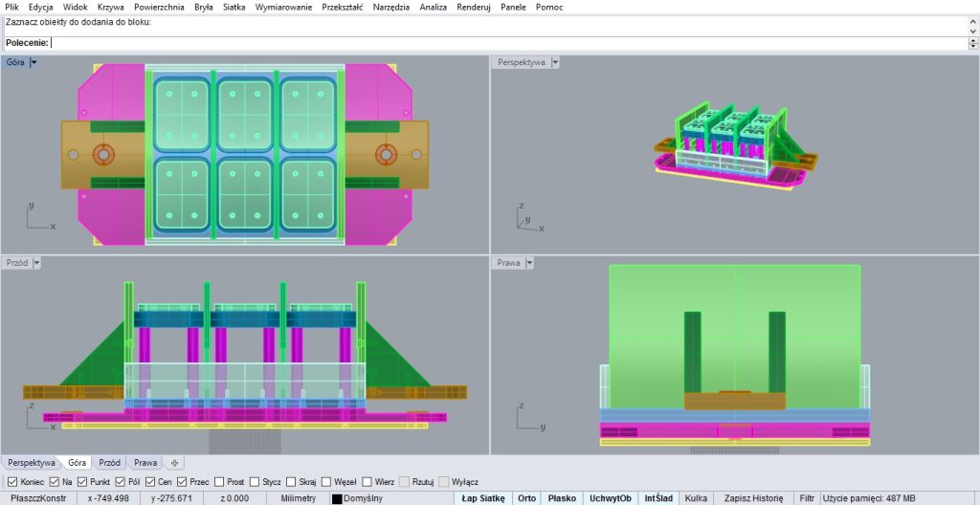Click the x -749.498 coordinate readout
The height and width of the screenshot is (505, 980).
[108, 498]
